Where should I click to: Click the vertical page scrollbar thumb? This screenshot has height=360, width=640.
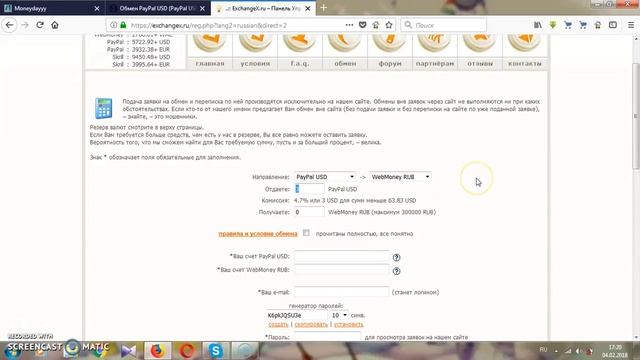pyautogui.click(x=636, y=116)
